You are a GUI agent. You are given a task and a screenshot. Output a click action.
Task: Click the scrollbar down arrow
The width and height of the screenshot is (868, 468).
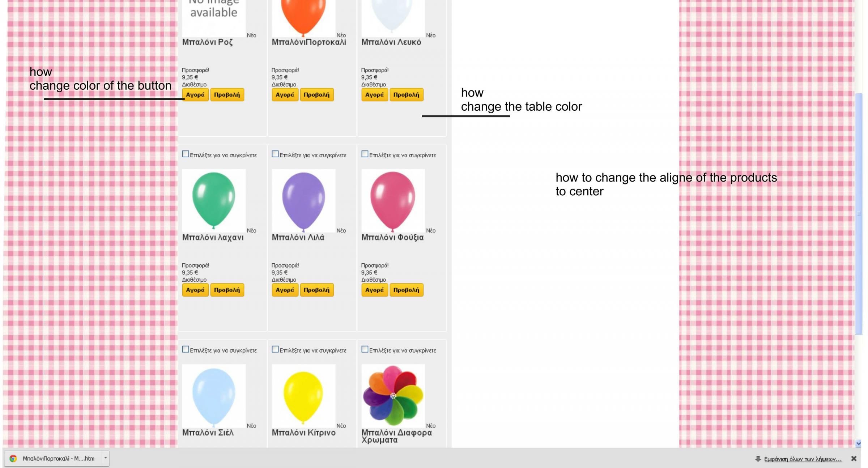pos(858,443)
